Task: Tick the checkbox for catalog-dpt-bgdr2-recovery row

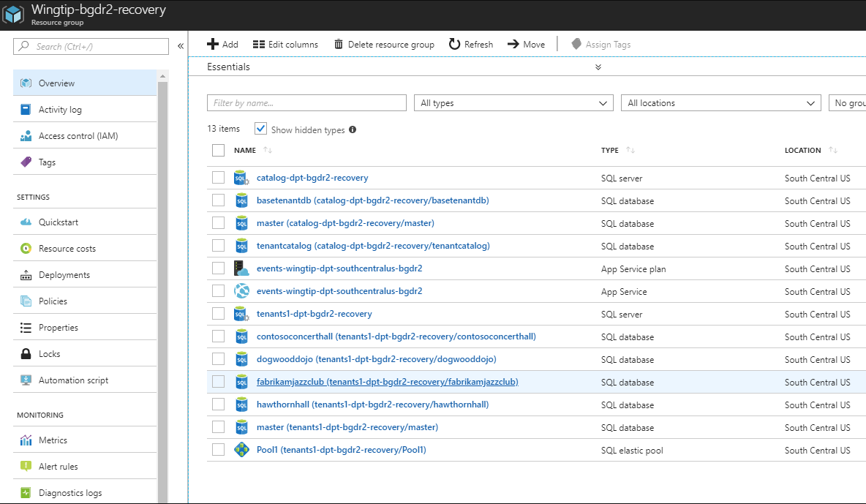Action: pyautogui.click(x=218, y=178)
